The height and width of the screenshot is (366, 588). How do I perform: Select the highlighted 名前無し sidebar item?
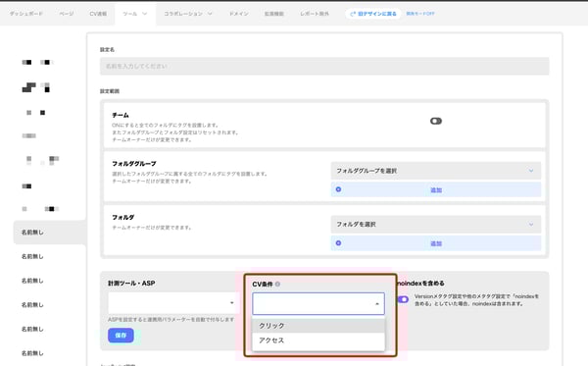pos(50,233)
